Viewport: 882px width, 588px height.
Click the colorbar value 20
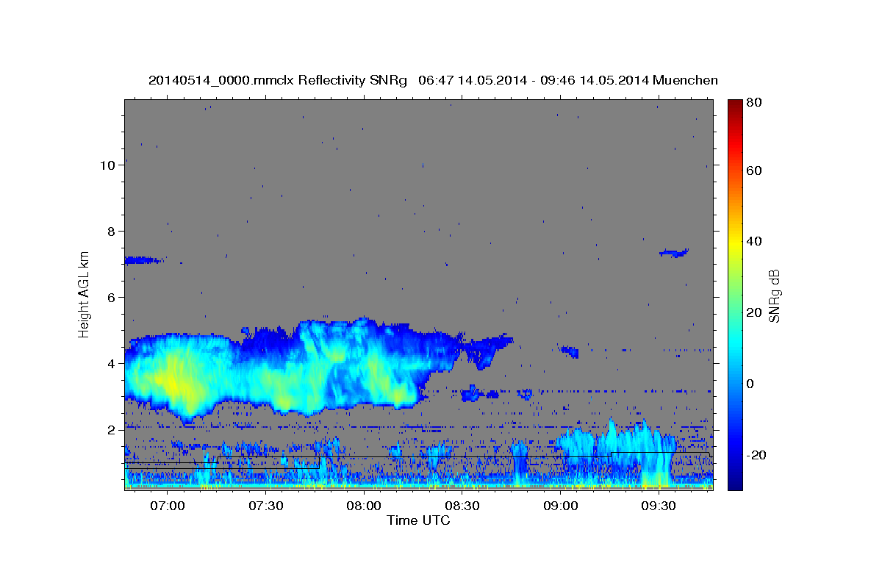[753, 313]
